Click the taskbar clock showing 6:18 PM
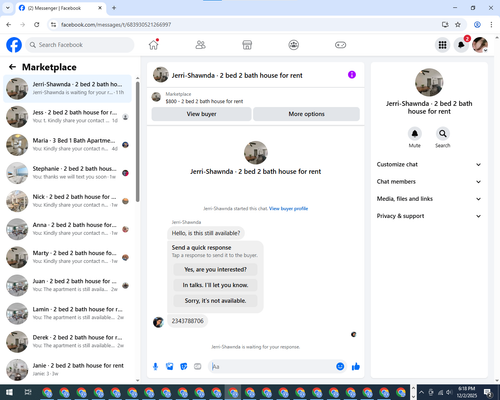The width and height of the screenshot is (500, 400). (466, 392)
